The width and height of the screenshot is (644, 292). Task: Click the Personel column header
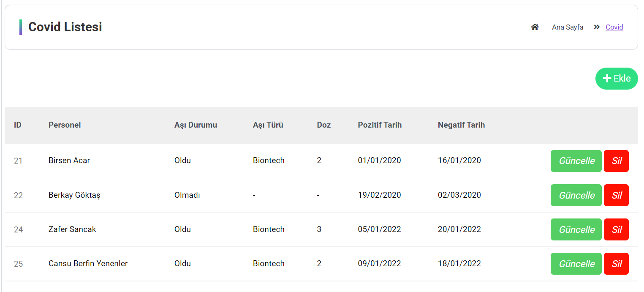pos(64,125)
